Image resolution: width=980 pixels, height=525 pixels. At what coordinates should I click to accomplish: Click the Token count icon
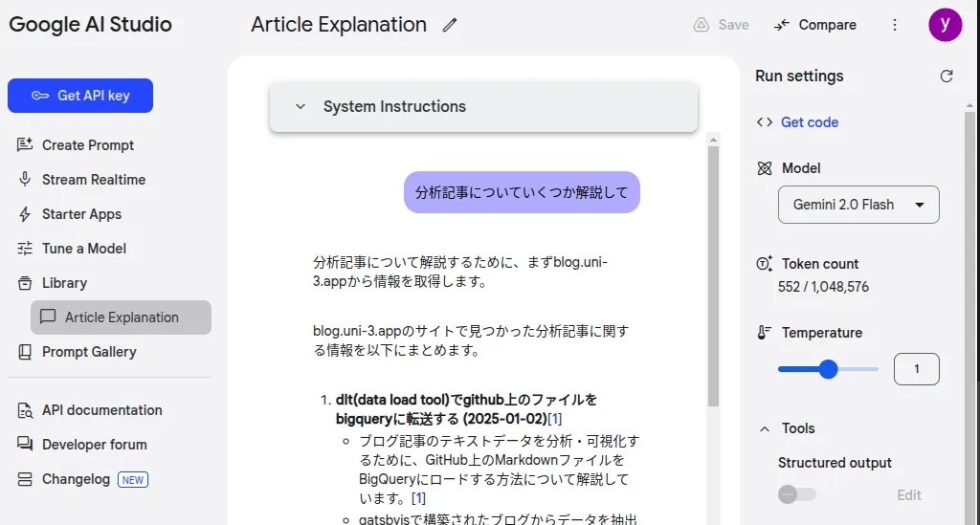[765, 263]
